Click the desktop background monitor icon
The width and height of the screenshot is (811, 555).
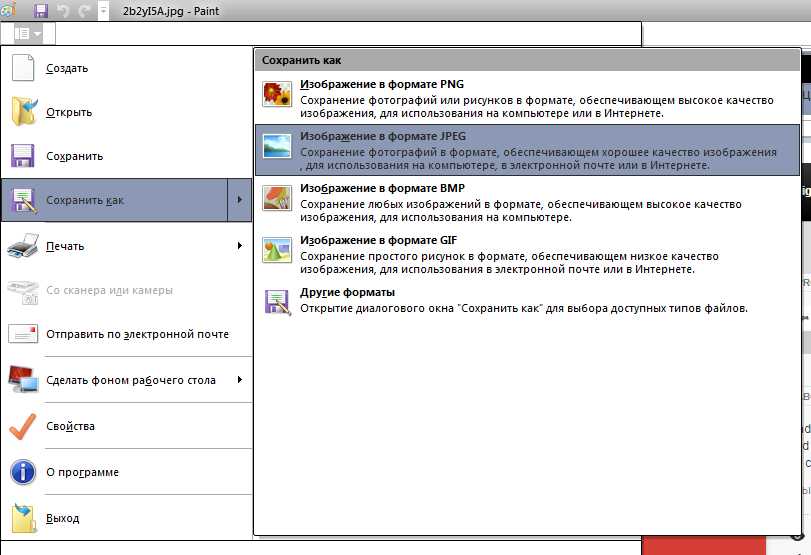click(x=23, y=379)
